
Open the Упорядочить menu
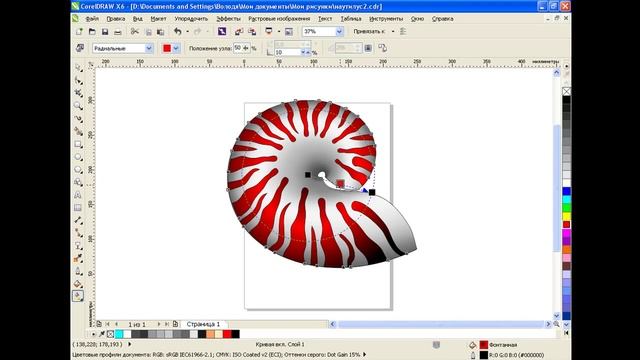tap(191, 19)
